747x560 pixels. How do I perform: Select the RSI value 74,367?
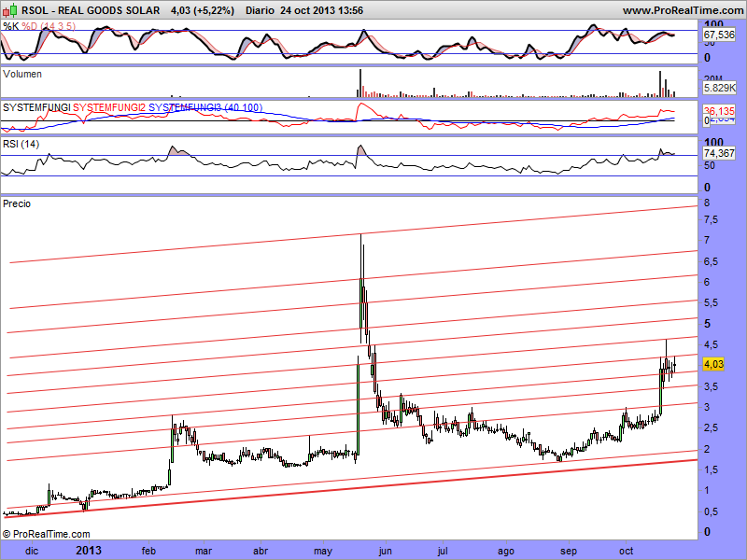click(719, 153)
